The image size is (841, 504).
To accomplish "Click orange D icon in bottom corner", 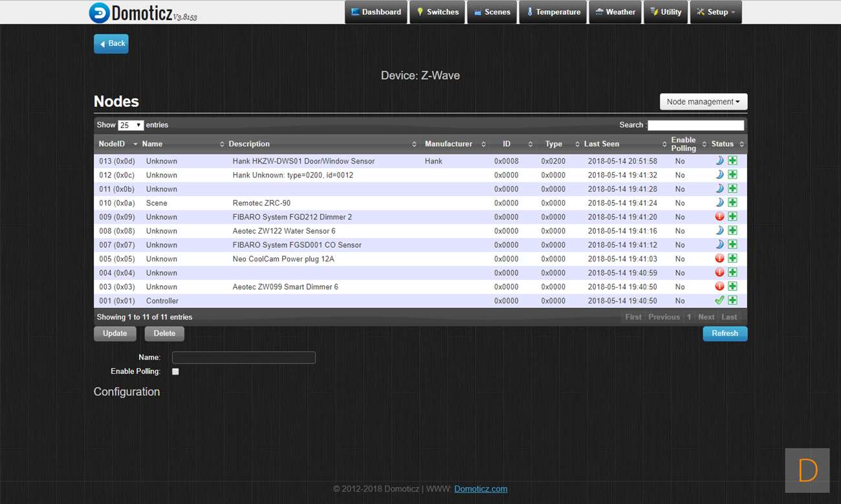I will pyautogui.click(x=807, y=470).
